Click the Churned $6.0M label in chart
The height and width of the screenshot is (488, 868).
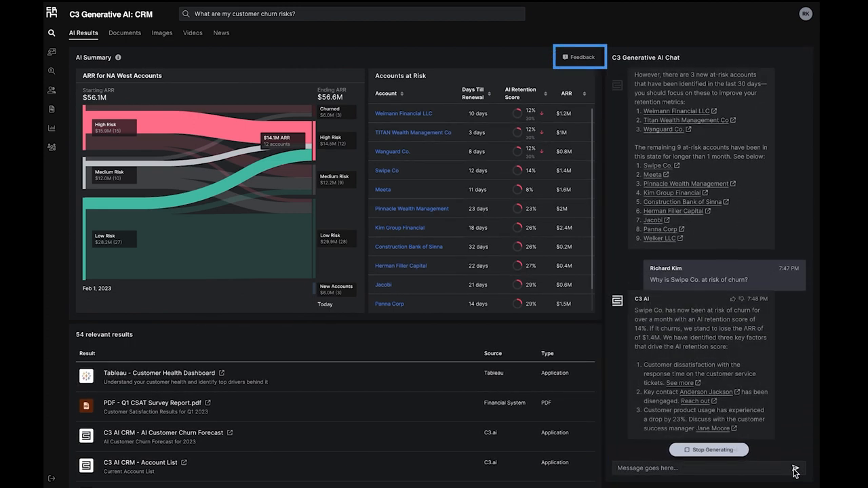pos(337,112)
